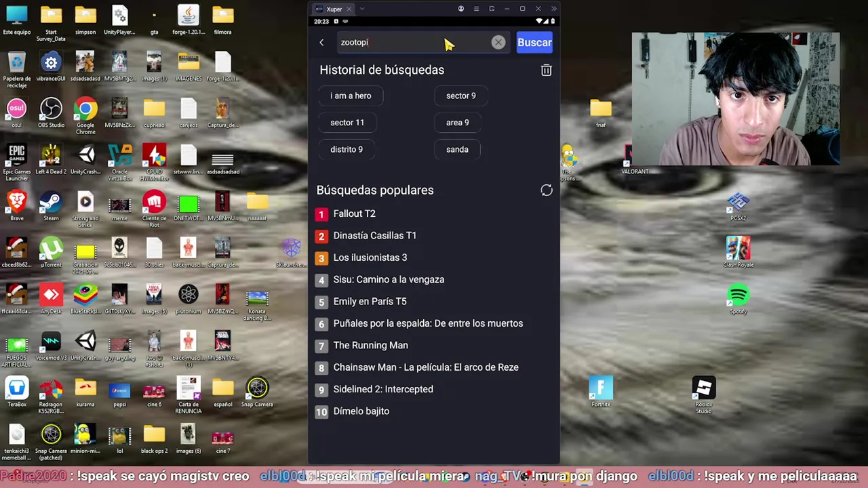Select the 'sector 11' history chip
The image size is (868, 488).
click(347, 123)
